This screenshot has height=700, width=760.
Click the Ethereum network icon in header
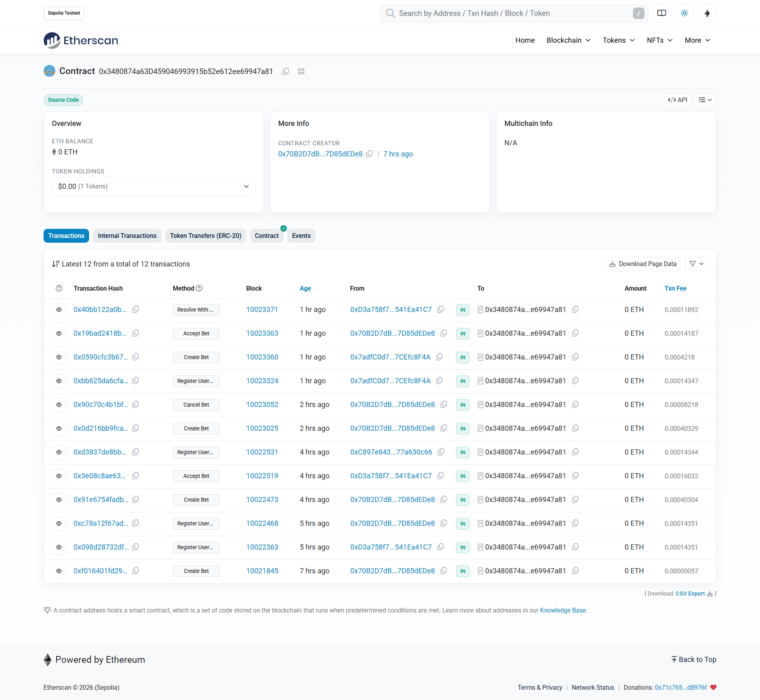coord(707,13)
